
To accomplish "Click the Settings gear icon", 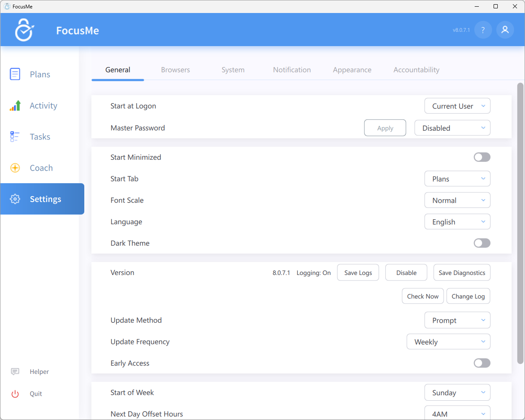I will [15, 199].
